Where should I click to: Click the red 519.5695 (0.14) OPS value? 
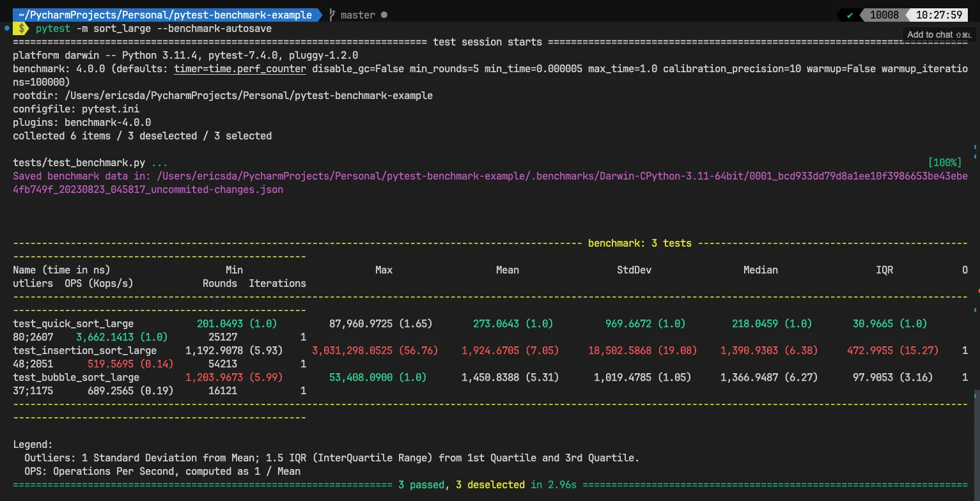130,364
